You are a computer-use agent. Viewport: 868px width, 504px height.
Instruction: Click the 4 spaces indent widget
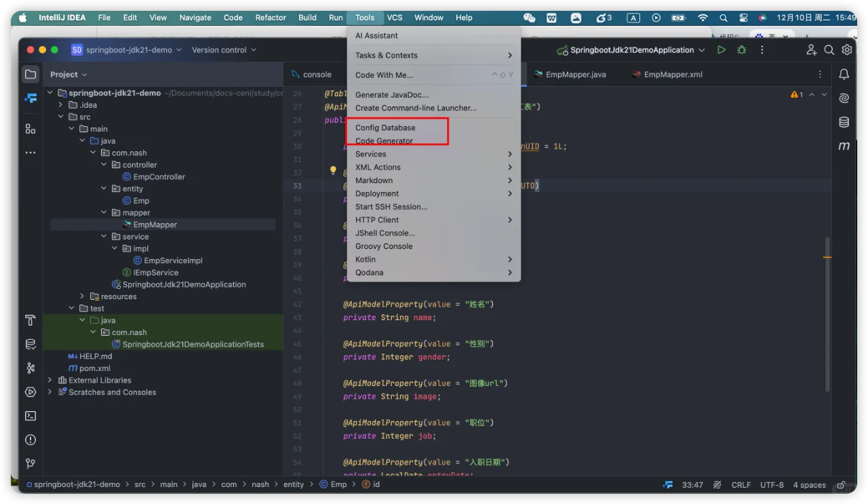point(810,485)
